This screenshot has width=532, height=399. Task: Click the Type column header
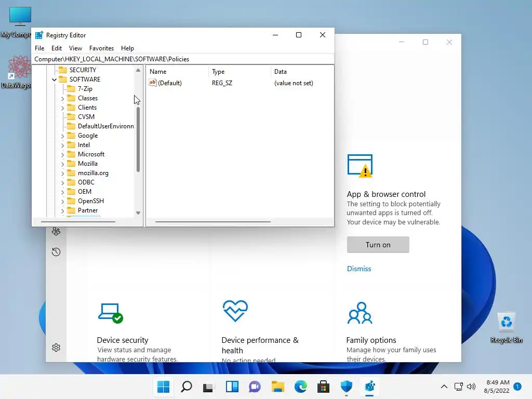[x=240, y=72]
